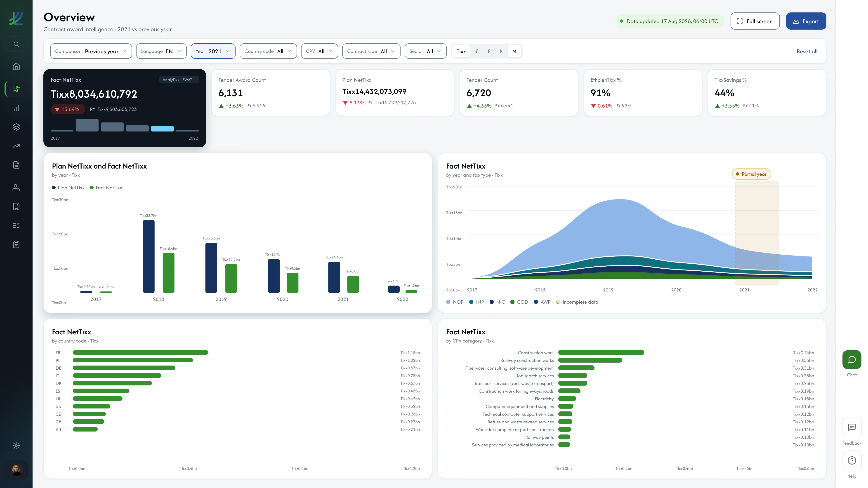Viewport: 868px width, 488px height.
Task: Switch currency to pound symbol
Action: tap(489, 51)
